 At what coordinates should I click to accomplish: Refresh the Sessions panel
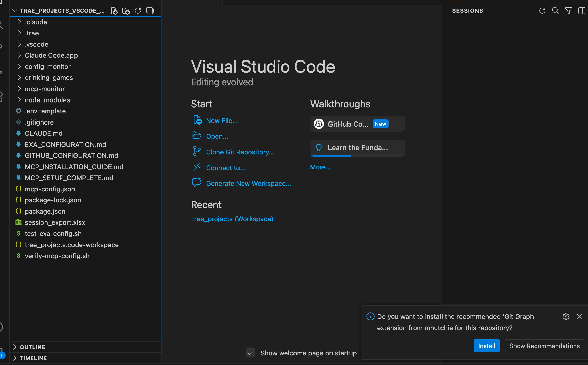[x=542, y=11]
